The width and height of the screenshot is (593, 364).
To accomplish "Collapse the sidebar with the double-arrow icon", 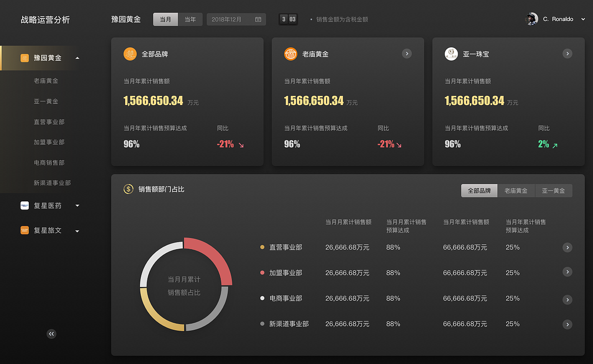I will coord(51,333).
